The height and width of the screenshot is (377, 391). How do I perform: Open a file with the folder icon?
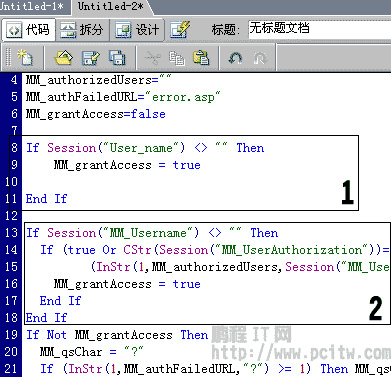[x=63, y=58]
